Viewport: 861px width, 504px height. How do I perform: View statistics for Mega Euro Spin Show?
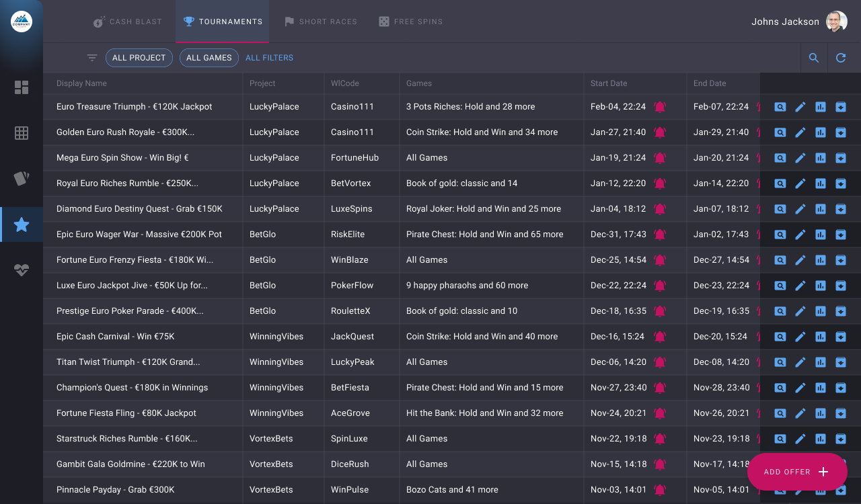point(821,158)
